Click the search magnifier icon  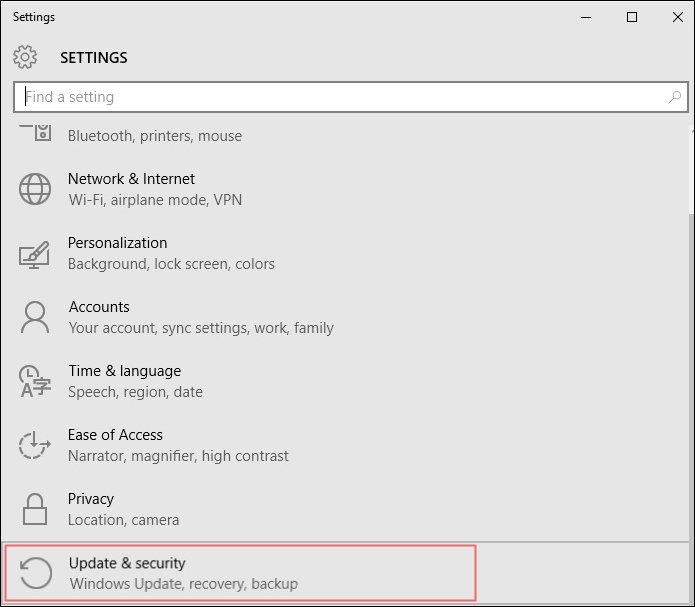click(x=675, y=97)
